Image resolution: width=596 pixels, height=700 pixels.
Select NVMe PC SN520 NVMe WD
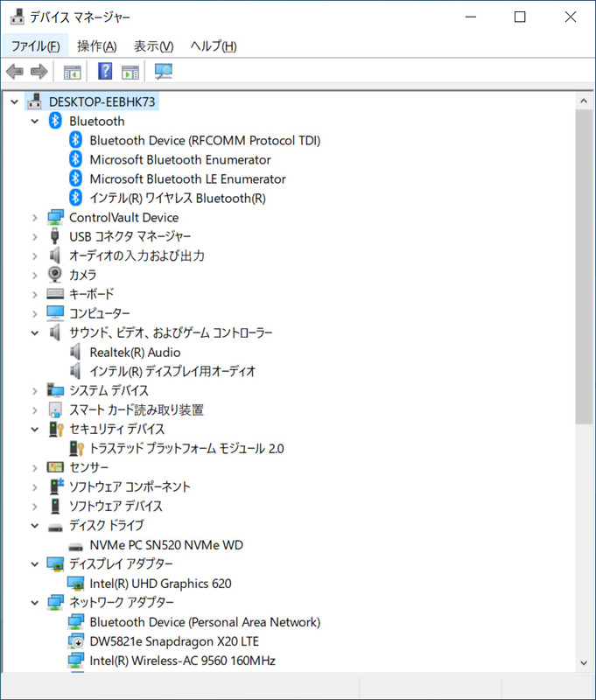tap(166, 544)
